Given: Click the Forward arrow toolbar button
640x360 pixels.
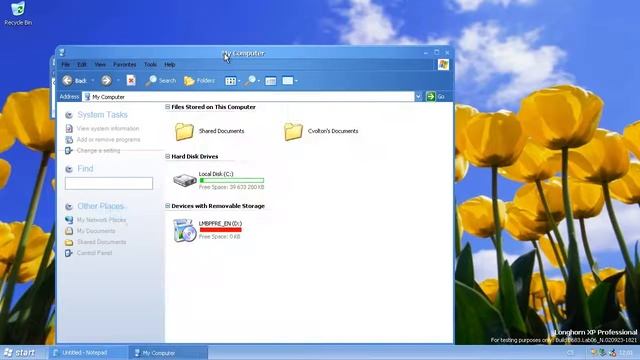Looking at the screenshot, I should (x=106, y=81).
